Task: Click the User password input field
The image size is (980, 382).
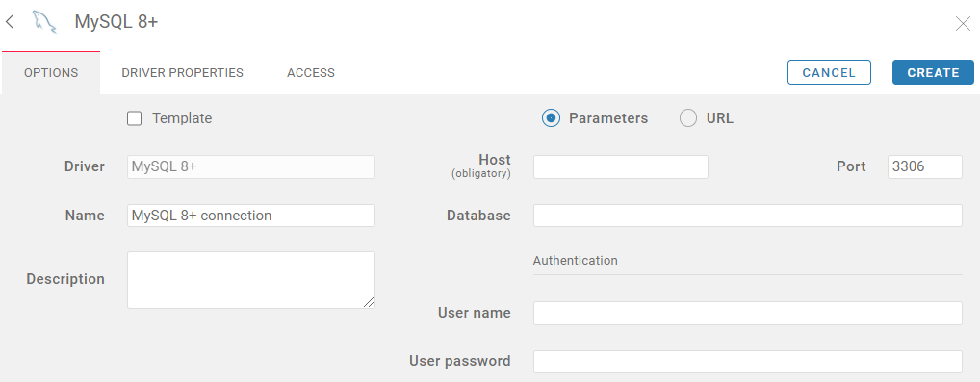Action: click(x=747, y=362)
